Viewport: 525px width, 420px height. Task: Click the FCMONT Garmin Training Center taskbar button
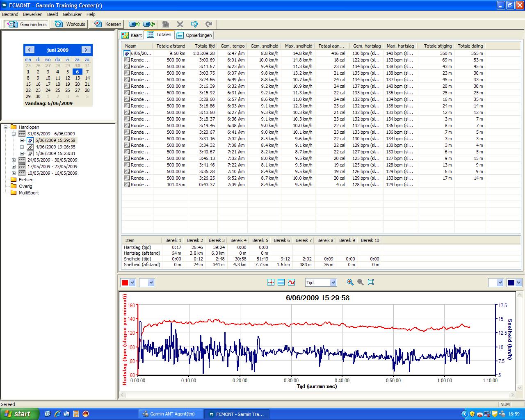point(237,414)
